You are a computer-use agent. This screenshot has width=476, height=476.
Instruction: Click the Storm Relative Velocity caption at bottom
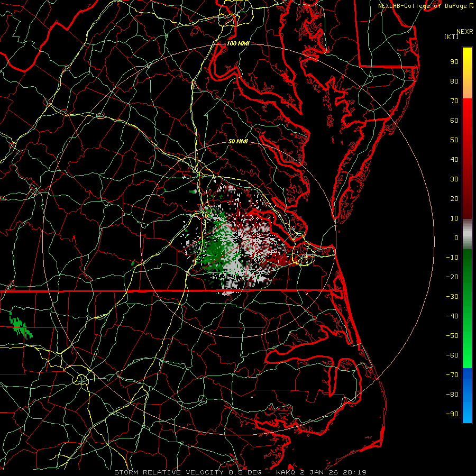[241, 472]
